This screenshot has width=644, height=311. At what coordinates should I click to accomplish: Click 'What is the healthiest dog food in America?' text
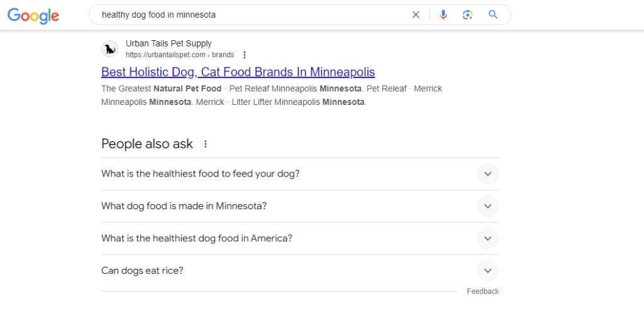(x=197, y=239)
